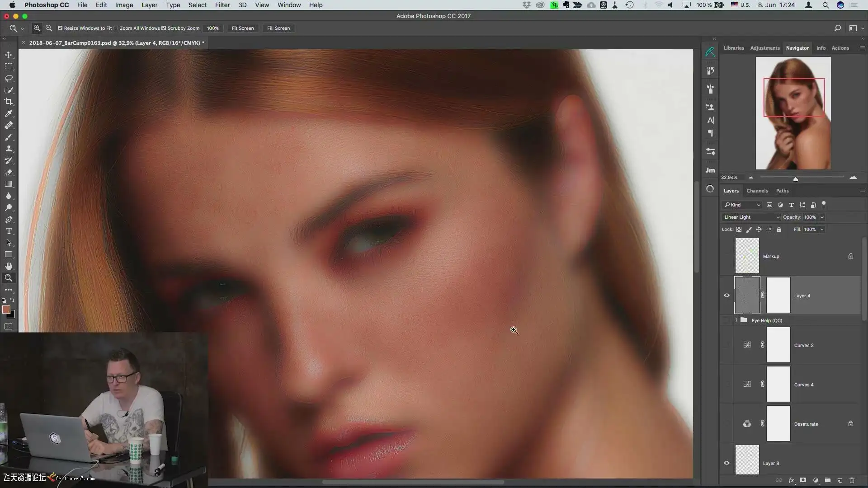868x488 pixels.
Task: Hide Layer 4 visibility eye
Action: pyautogui.click(x=726, y=296)
